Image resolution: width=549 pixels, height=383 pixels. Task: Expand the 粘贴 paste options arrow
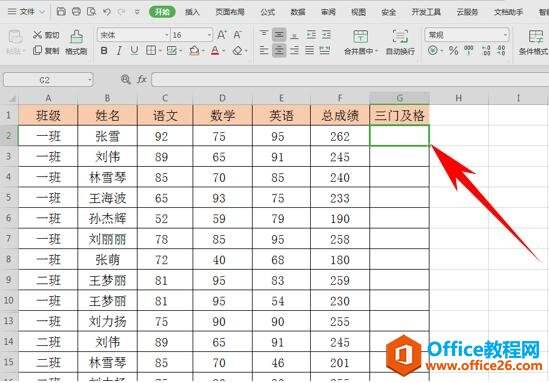click(25, 51)
